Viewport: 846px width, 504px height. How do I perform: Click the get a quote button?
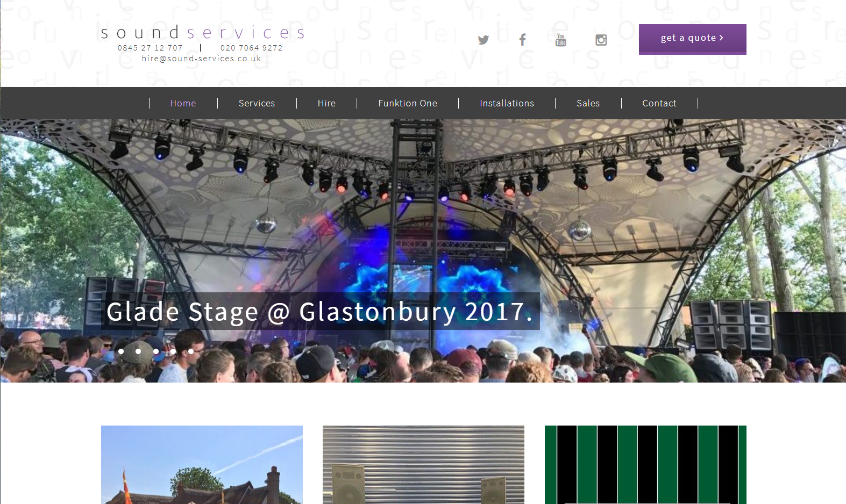692,39
